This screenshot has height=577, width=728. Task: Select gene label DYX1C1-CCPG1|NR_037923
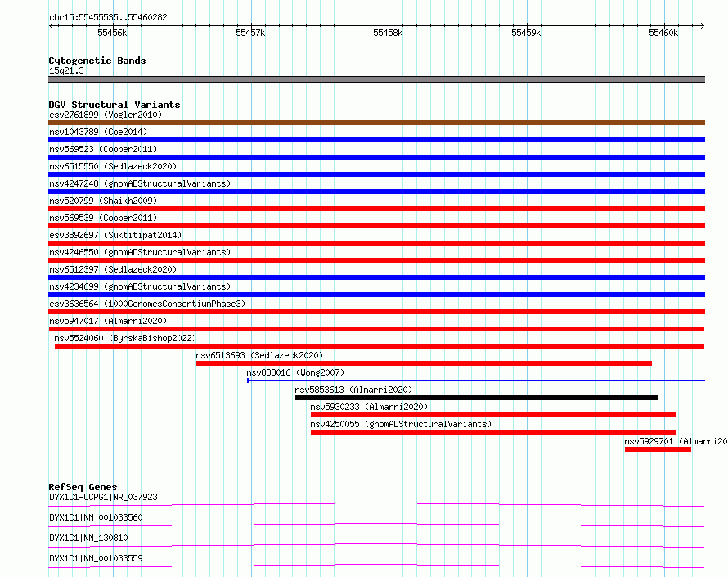[x=103, y=497]
